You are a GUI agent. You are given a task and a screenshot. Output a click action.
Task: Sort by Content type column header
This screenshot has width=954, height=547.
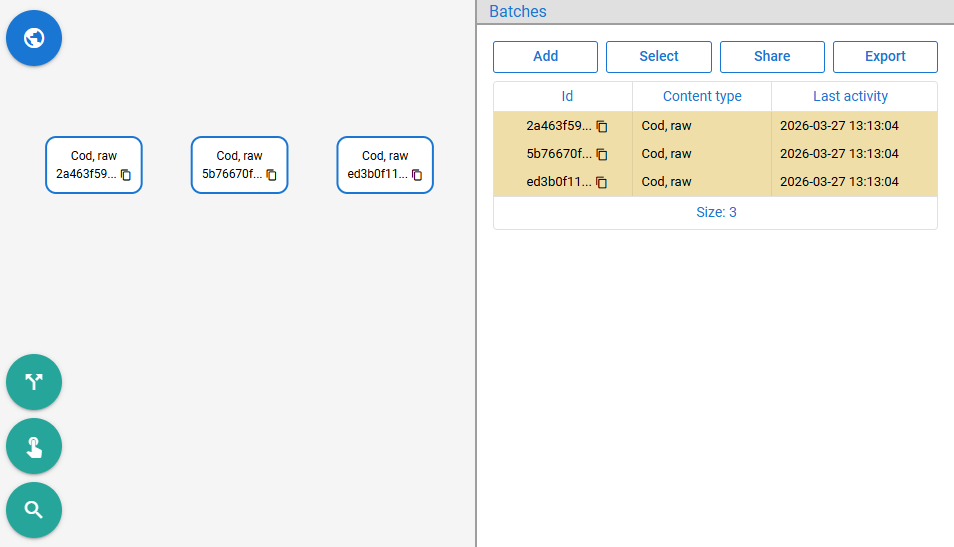tap(702, 96)
